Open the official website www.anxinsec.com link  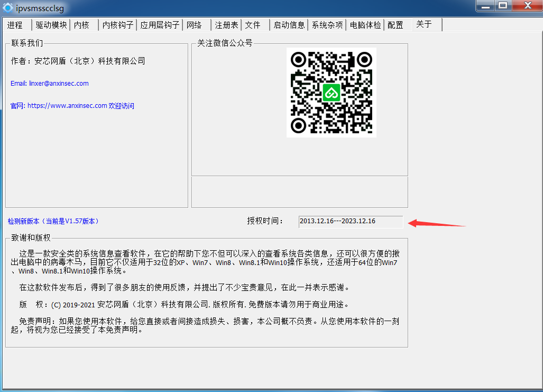click(72, 106)
